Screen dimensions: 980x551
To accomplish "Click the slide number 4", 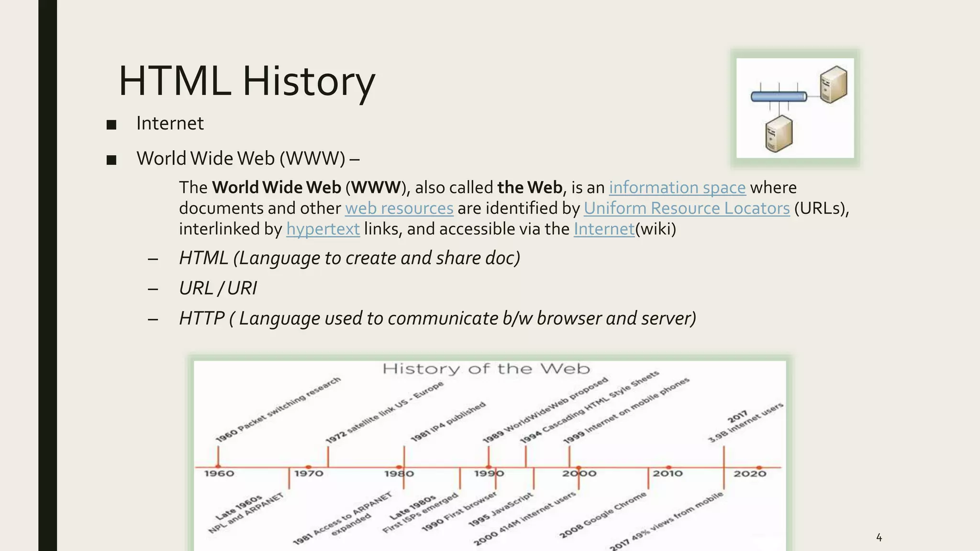I will tap(879, 538).
